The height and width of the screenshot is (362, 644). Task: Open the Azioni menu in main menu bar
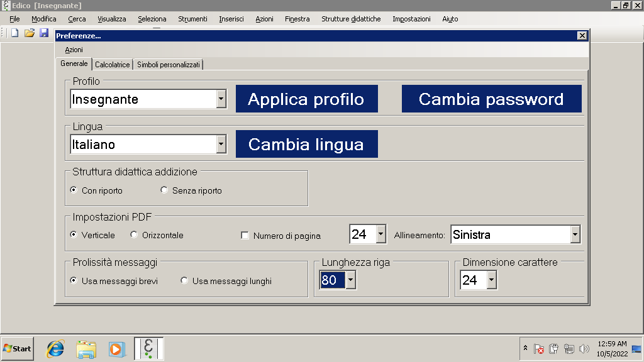coord(264,19)
